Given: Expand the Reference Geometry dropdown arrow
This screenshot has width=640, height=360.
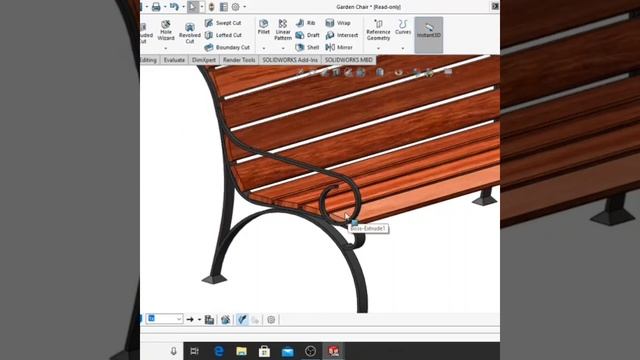Looking at the screenshot, I should (378, 48).
